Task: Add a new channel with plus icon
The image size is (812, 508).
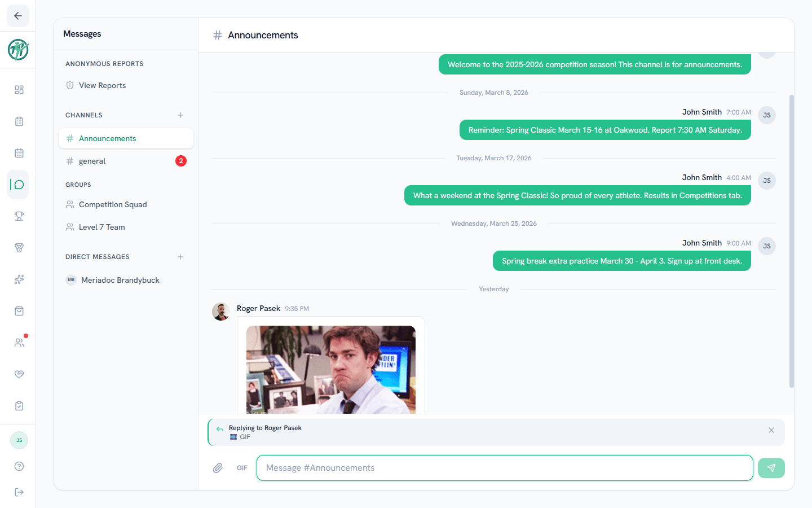Action: [x=180, y=115]
